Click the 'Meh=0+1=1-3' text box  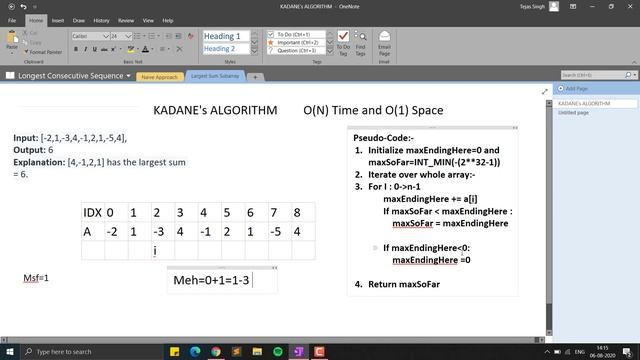[222, 280]
